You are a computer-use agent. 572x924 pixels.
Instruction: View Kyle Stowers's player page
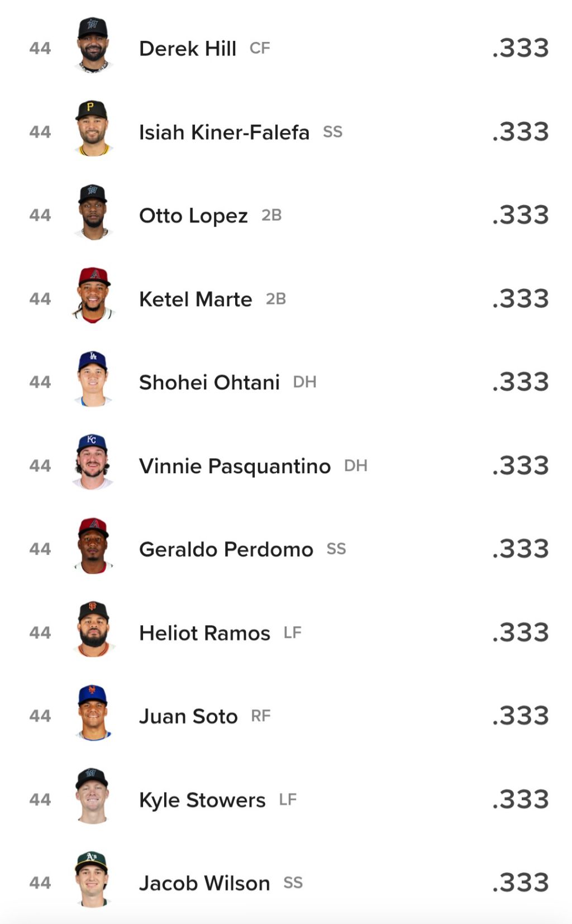pyautogui.click(x=202, y=800)
